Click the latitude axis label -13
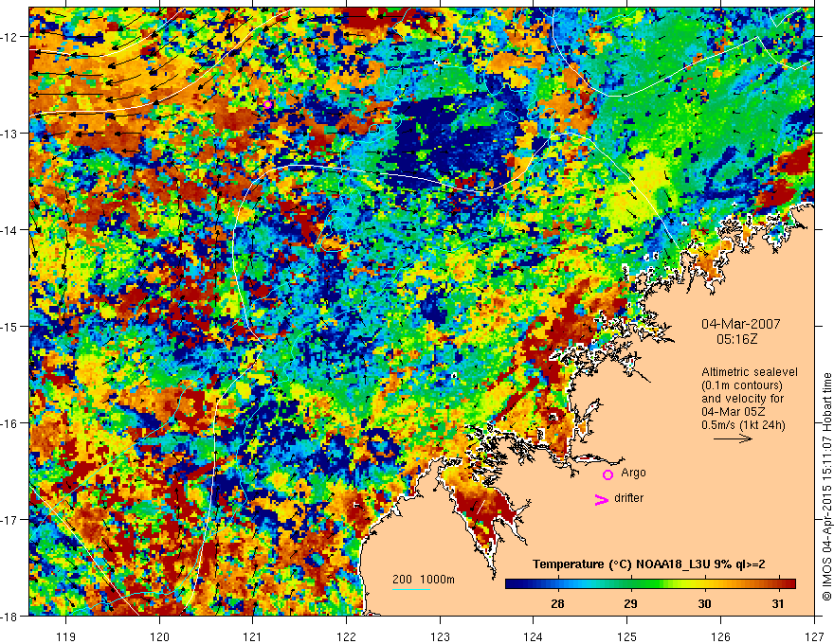834x644 pixels. pyautogui.click(x=9, y=134)
